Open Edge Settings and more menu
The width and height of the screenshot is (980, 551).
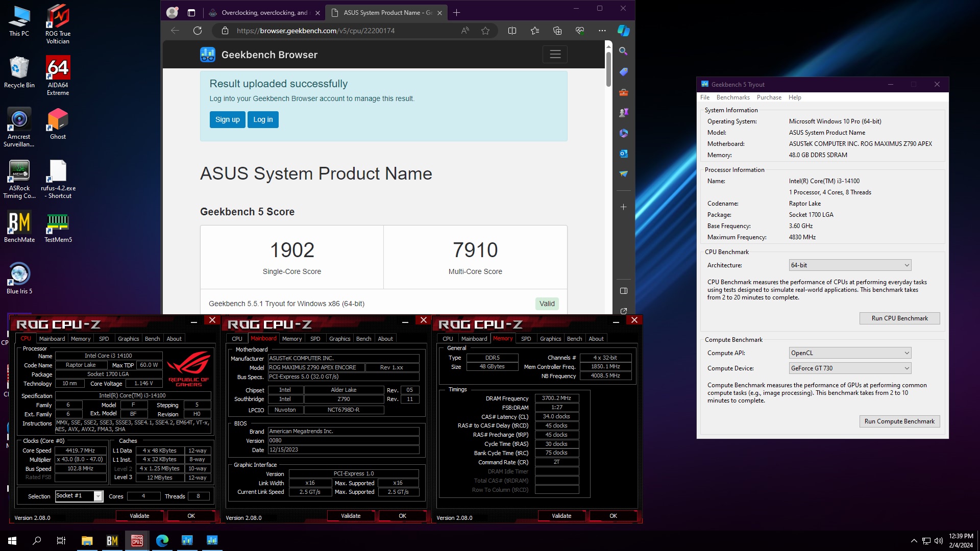[x=602, y=31]
